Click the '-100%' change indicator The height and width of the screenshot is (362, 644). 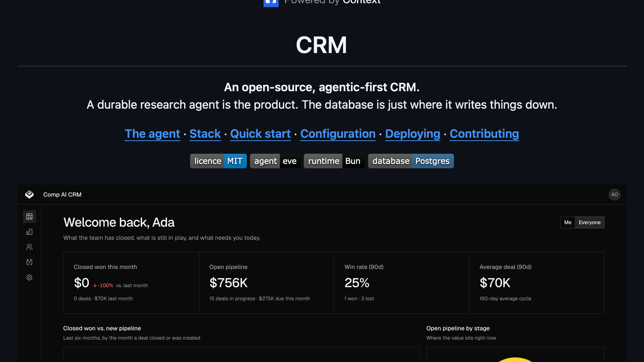103,285
